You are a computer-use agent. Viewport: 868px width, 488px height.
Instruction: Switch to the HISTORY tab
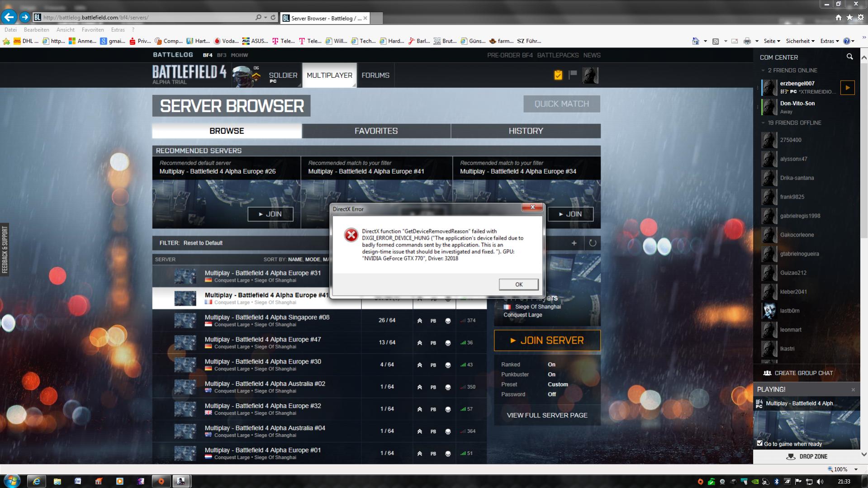point(526,131)
